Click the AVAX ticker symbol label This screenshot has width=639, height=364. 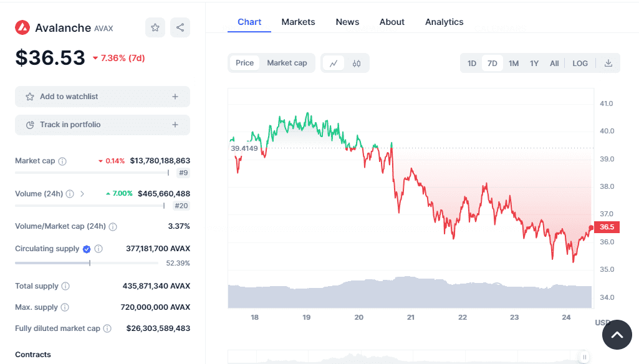[103, 29]
